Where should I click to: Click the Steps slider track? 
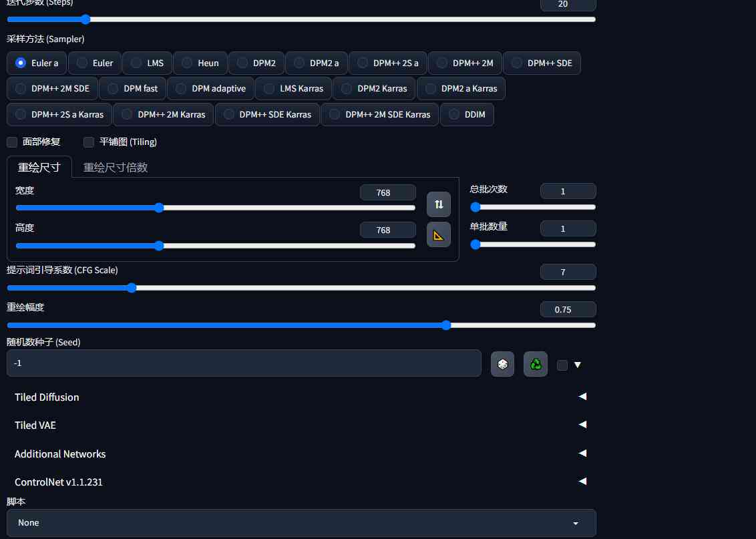click(301, 19)
